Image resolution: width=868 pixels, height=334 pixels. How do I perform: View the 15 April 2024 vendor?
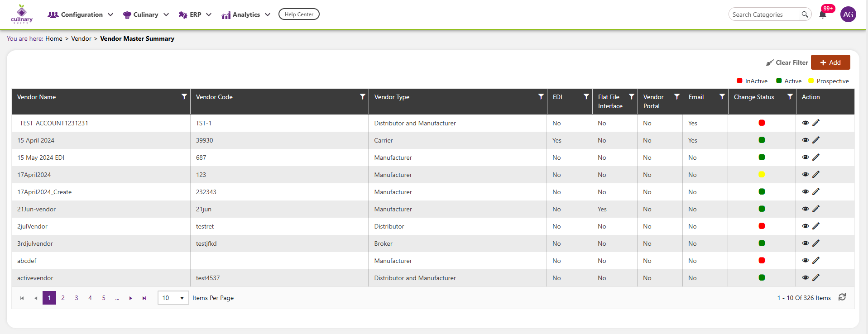click(x=806, y=140)
